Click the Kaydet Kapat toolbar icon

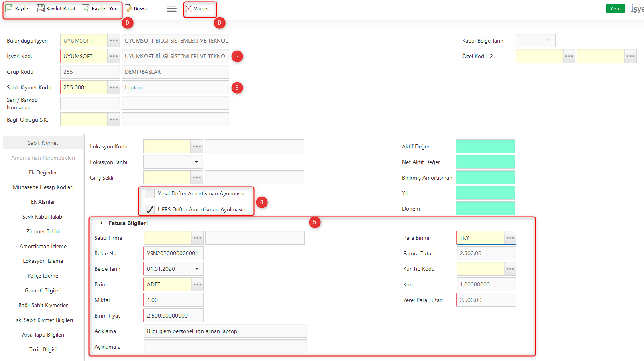click(x=41, y=8)
